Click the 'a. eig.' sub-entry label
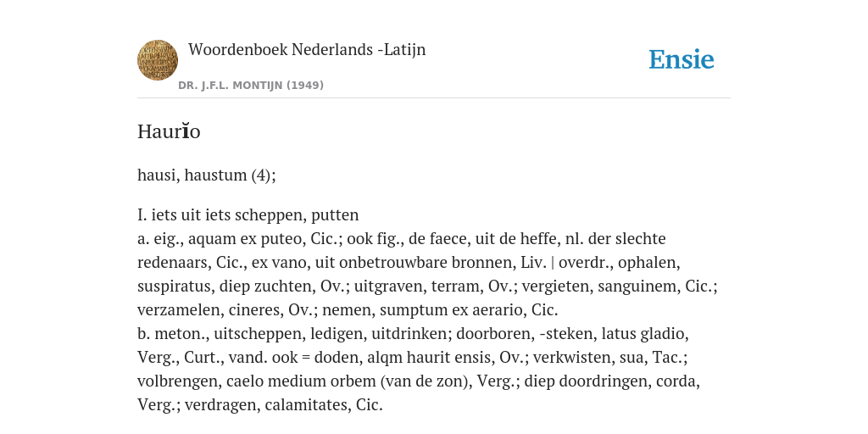The image size is (868, 434). 160,239
